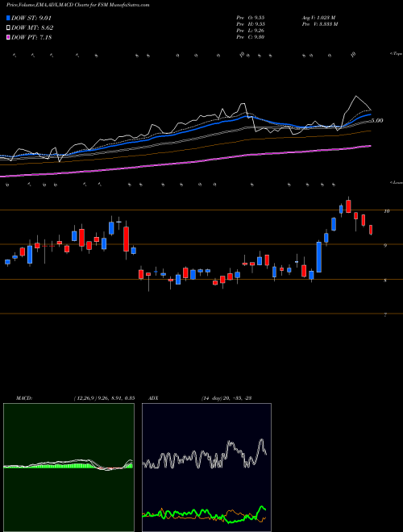Viewport: 403px width, 532px height.
Task: Click the magenta DOW PT legend swatch
Action: (8, 37)
